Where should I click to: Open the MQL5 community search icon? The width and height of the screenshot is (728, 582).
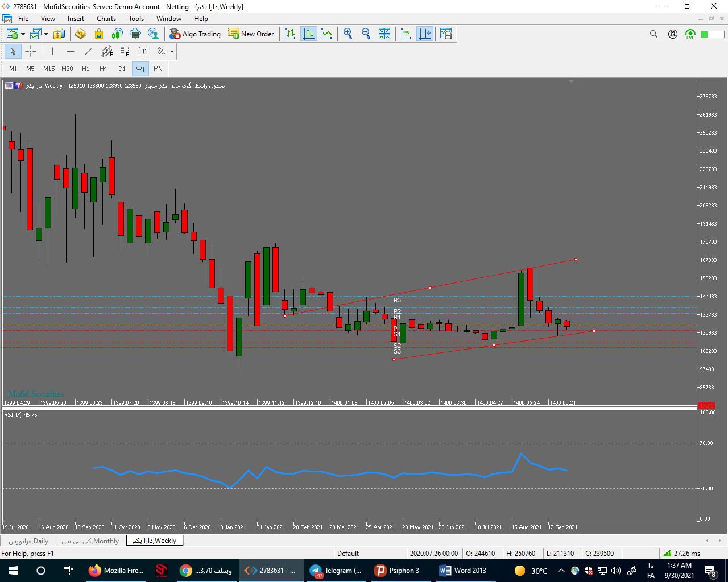[x=154, y=34]
